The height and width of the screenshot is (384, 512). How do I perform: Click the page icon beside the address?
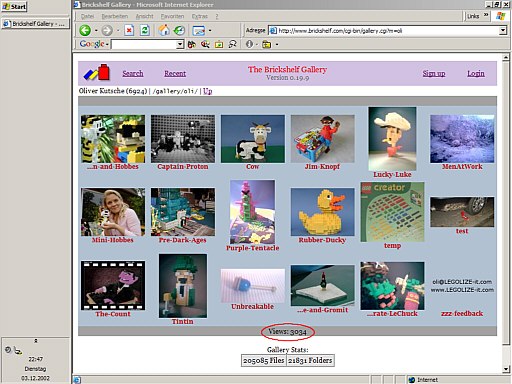(273, 31)
